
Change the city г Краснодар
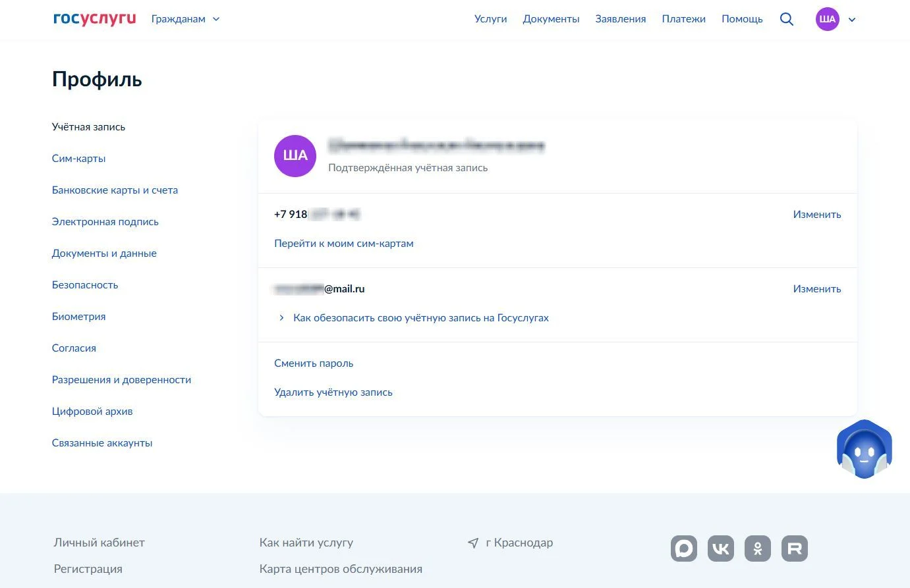[x=519, y=543]
